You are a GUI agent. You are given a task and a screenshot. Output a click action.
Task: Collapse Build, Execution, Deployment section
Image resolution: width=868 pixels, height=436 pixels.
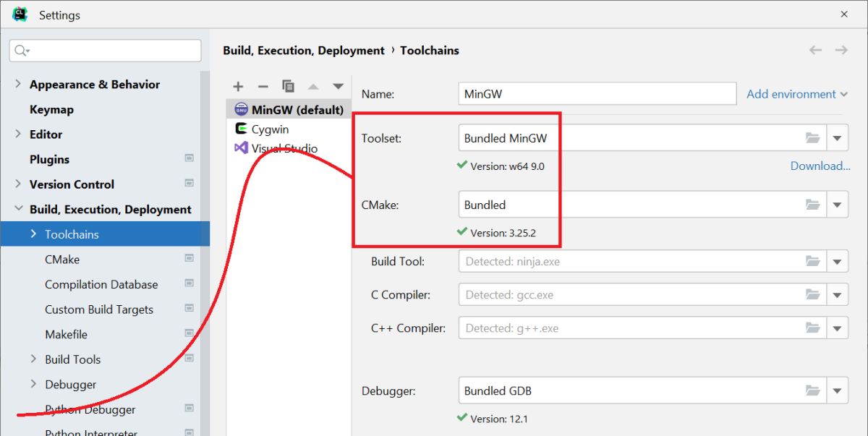coord(18,209)
